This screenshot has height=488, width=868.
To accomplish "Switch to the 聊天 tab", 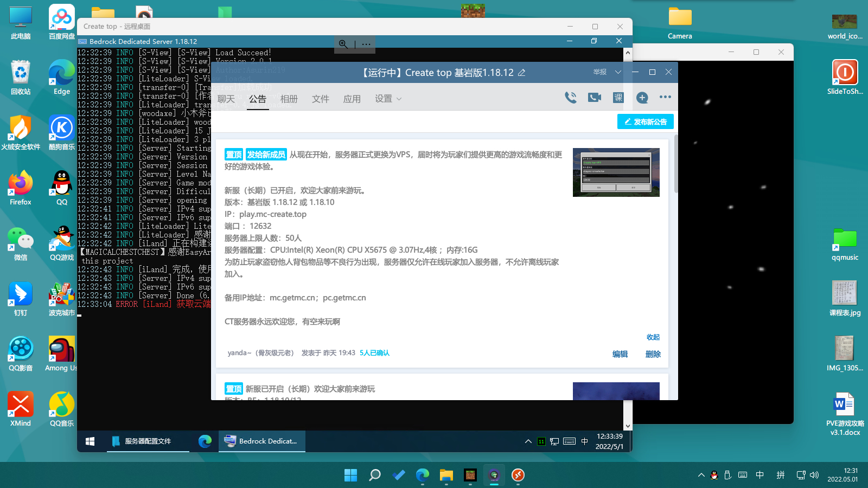I will (226, 99).
